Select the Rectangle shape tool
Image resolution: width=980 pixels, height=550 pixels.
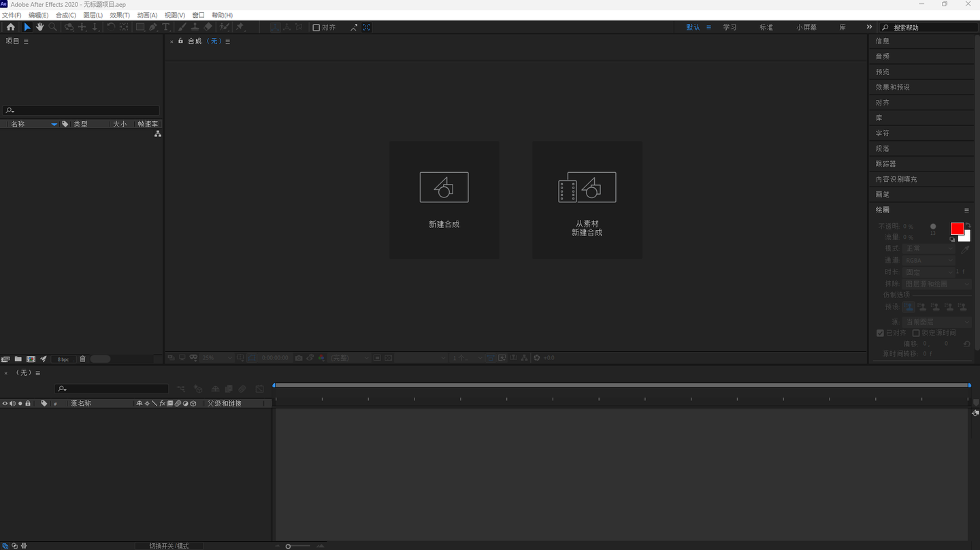tap(140, 27)
